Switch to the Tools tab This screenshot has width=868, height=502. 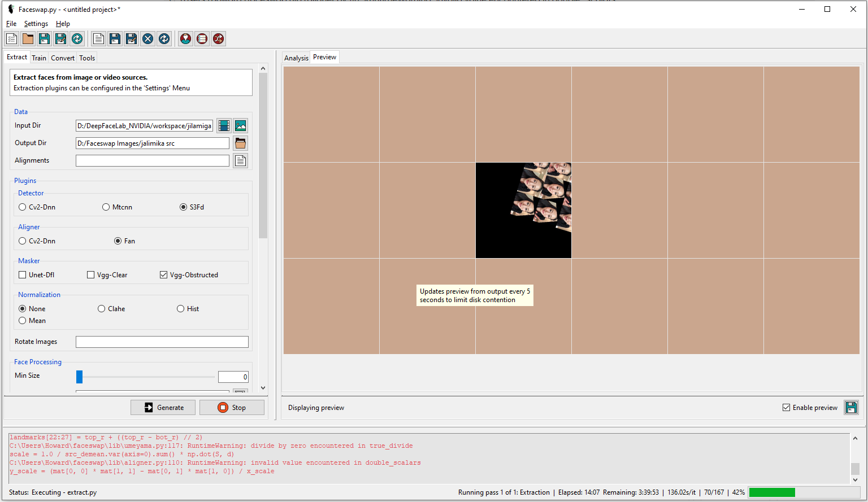click(87, 58)
